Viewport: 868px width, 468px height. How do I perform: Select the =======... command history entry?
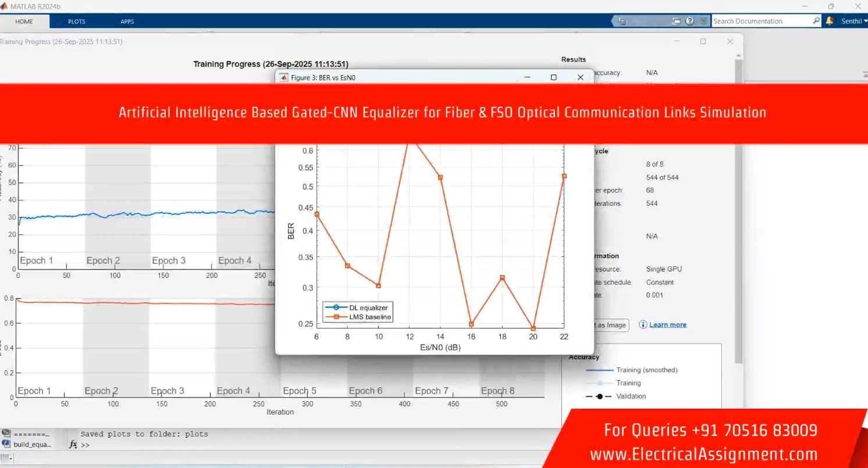point(32,434)
